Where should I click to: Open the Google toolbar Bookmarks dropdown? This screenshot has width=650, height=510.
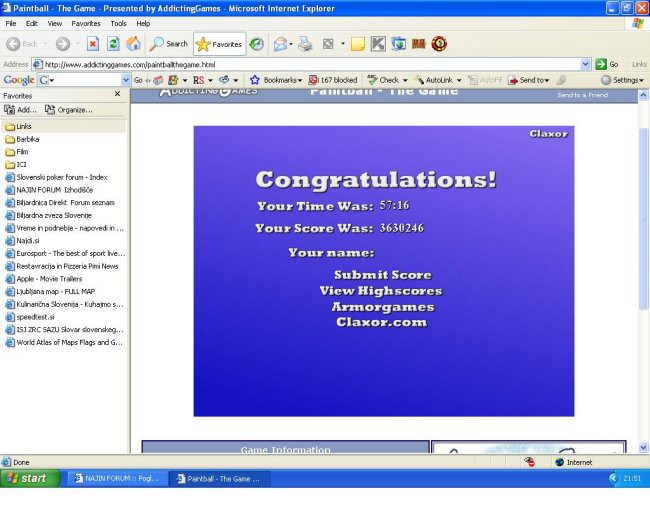coord(276,80)
